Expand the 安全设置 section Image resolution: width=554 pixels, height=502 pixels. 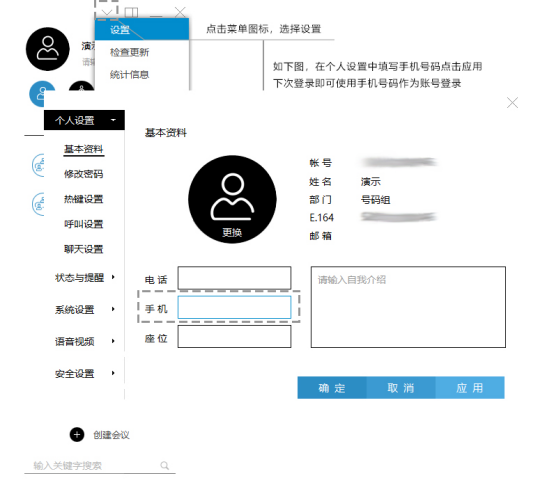85,373
